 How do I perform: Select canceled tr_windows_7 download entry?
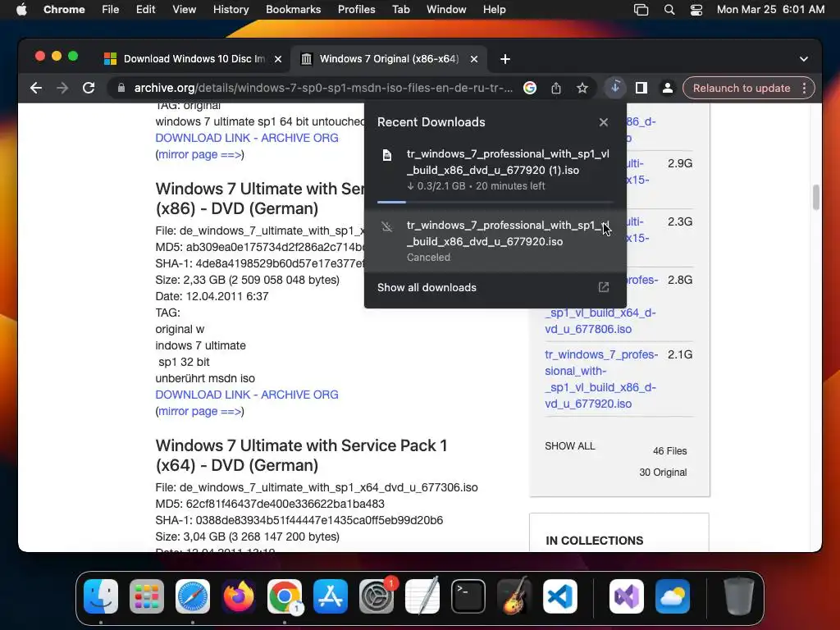coord(495,241)
